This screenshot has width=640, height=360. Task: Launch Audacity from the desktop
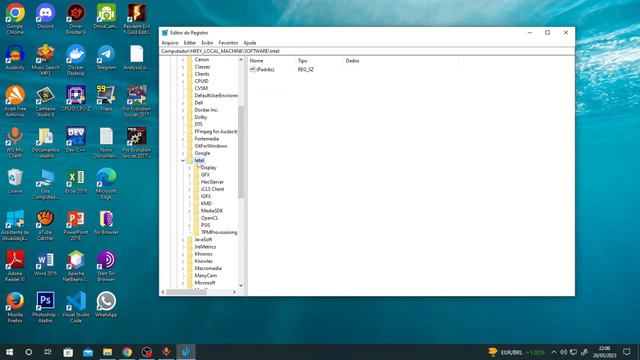(15, 58)
